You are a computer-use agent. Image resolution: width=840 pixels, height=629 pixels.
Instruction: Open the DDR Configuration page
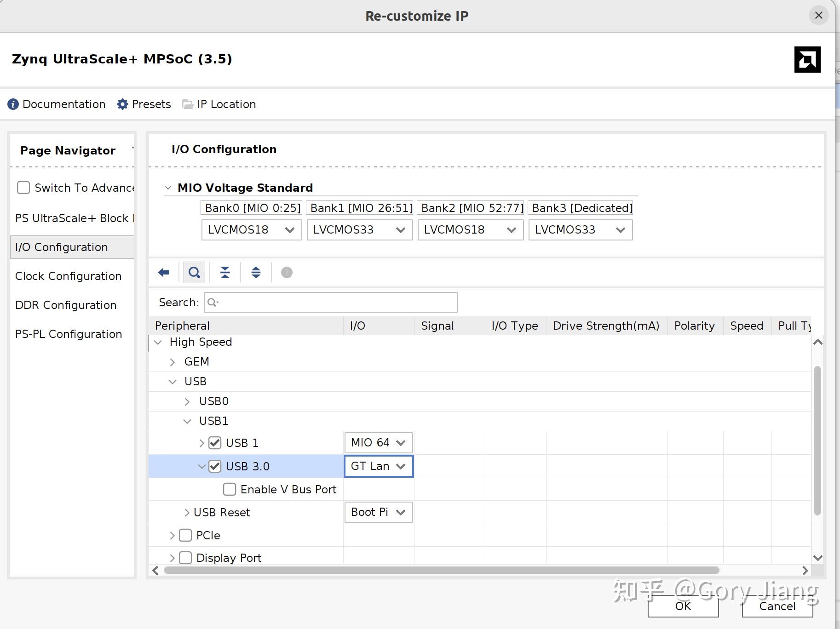tap(65, 305)
